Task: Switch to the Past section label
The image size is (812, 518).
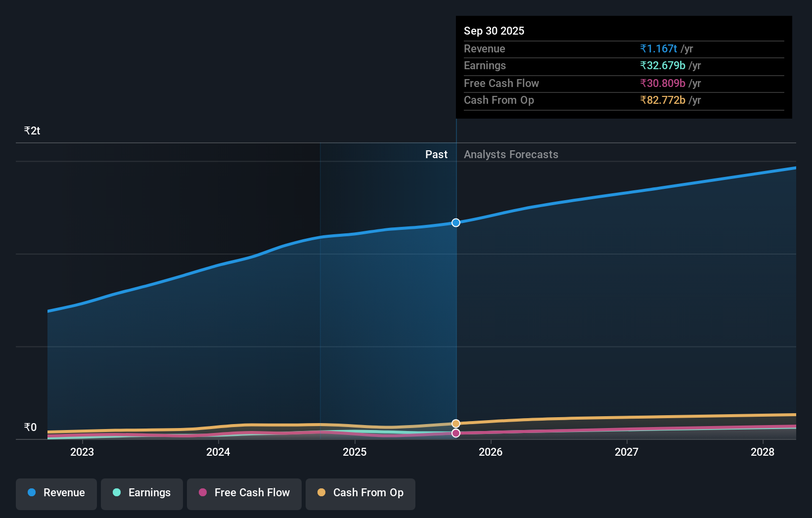Action: [x=436, y=154]
